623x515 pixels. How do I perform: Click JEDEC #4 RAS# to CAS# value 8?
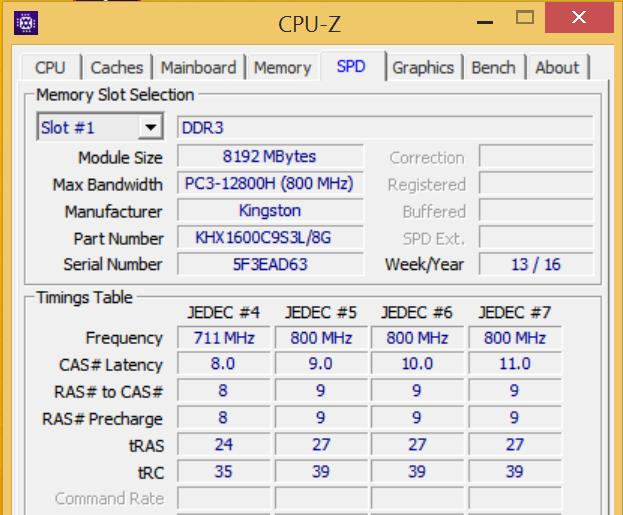click(x=224, y=390)
